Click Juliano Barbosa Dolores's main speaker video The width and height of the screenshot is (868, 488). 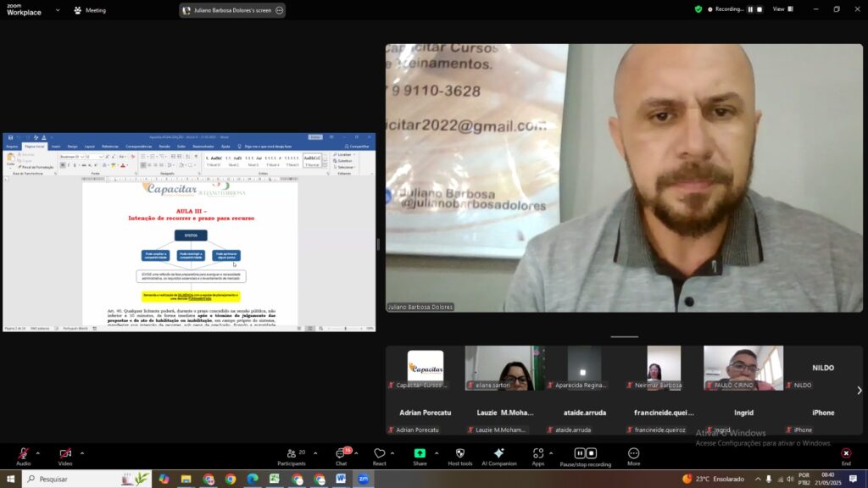pos(624,178)
